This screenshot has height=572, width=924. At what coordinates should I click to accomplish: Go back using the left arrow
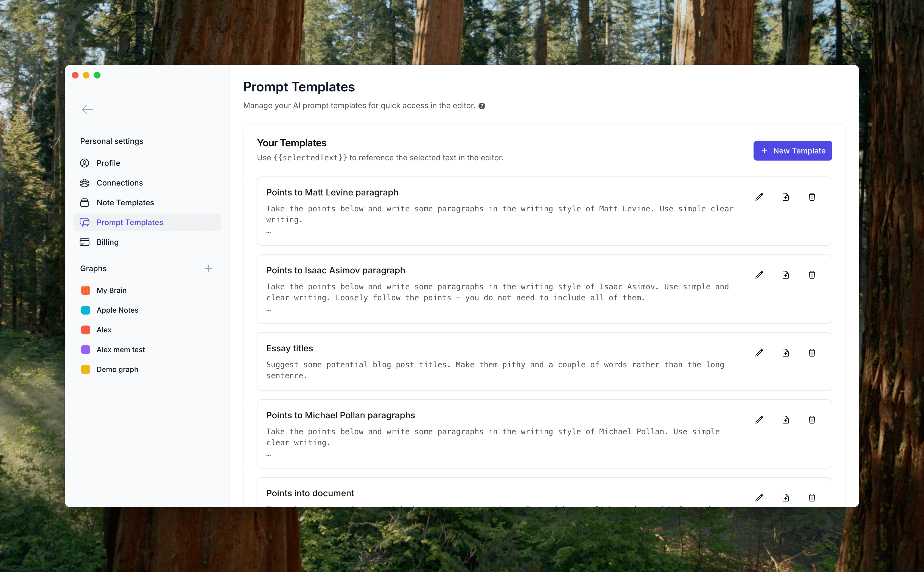click(87, 110)
